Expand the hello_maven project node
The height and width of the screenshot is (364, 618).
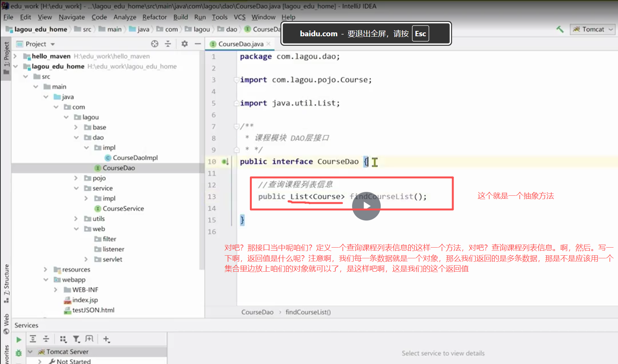click(15, 56)
